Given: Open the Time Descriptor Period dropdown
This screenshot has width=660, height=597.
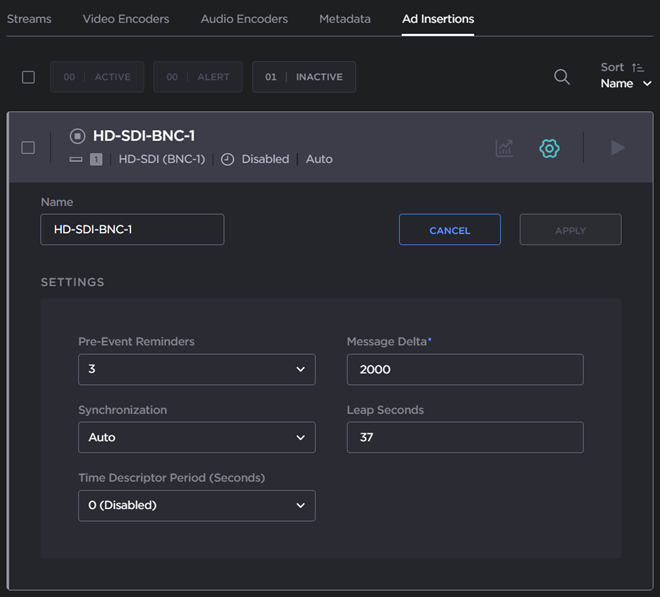Looking at the screenshot, I should pos(196,505).
